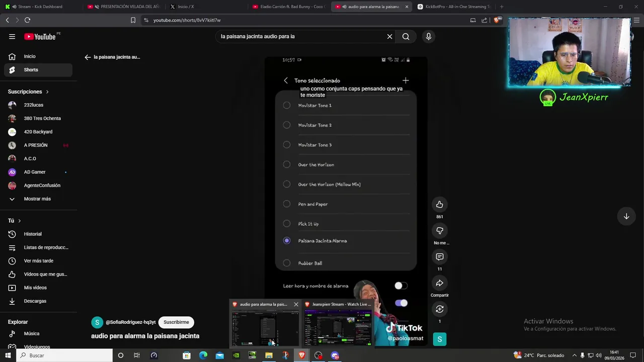Open Discord from the taskbar
644x362 pixels.
335,355
